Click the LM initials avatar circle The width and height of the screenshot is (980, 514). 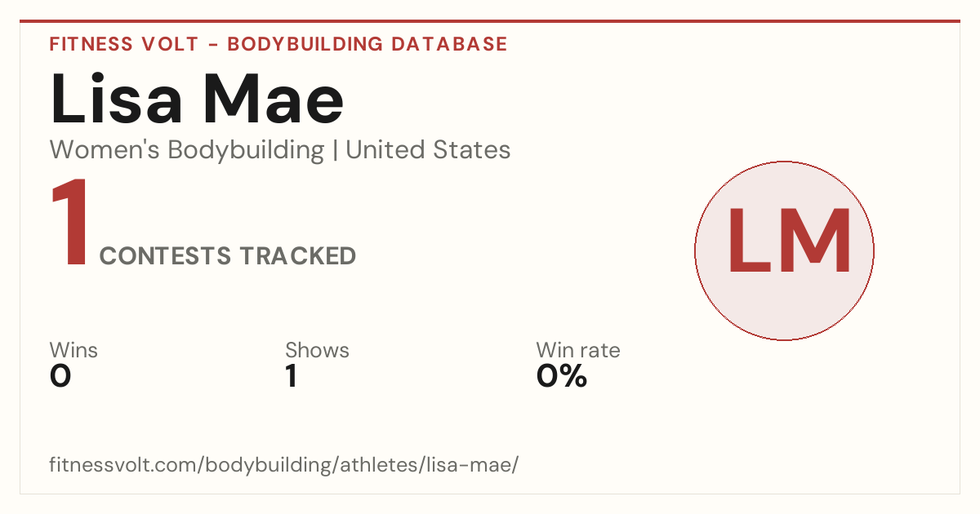click(784, 250)
